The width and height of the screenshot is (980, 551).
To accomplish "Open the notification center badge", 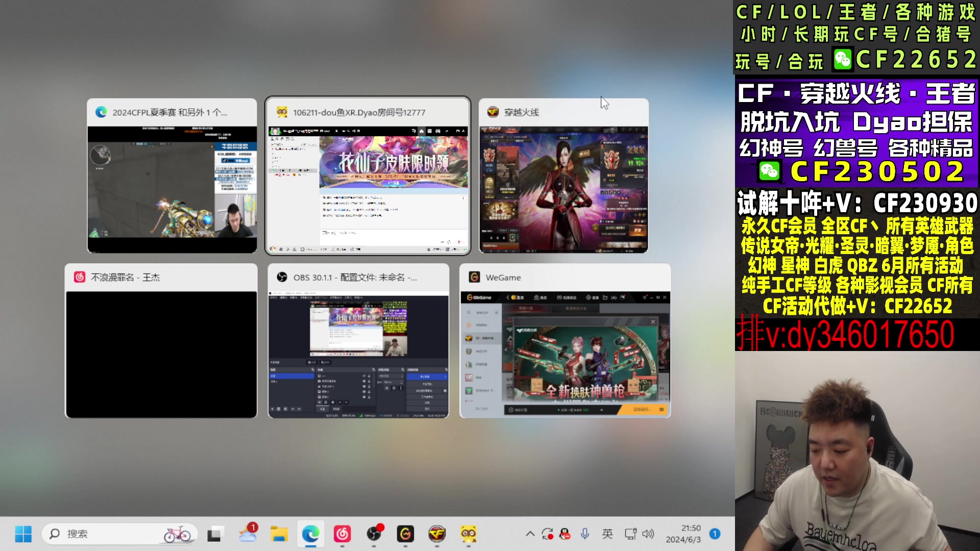I will [715, 534].
